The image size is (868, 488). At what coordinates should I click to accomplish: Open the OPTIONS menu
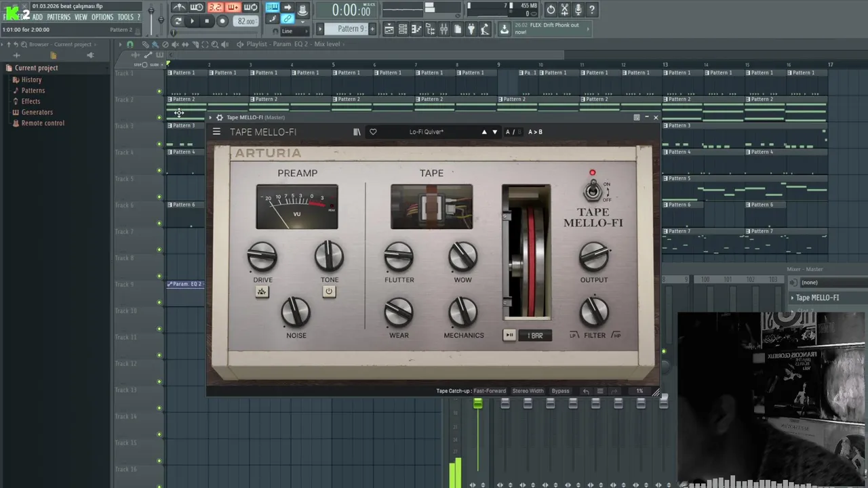[x=102, y=17]
